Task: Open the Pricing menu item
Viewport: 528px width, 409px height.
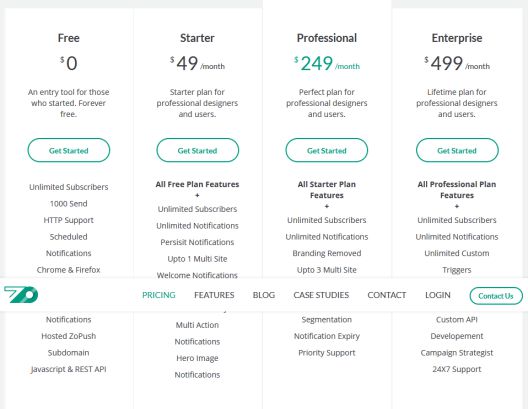Action: [159, 295]
